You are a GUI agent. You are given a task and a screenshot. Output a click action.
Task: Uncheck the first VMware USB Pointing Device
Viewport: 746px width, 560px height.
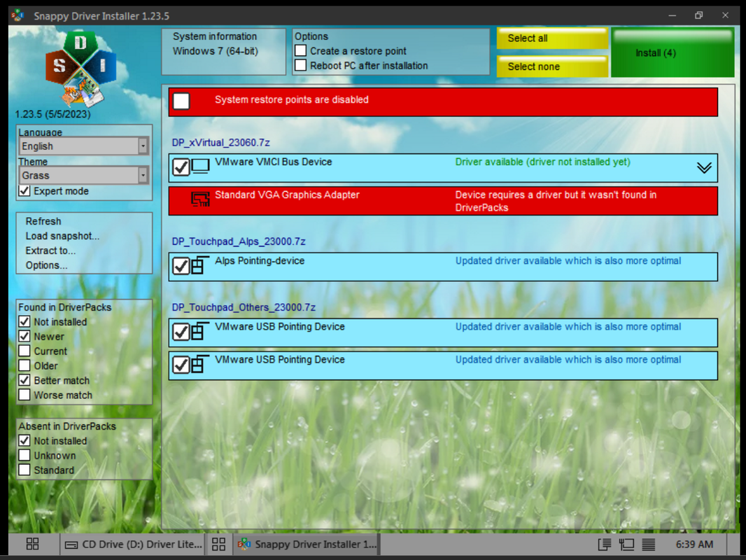click(x=181, y=332)
